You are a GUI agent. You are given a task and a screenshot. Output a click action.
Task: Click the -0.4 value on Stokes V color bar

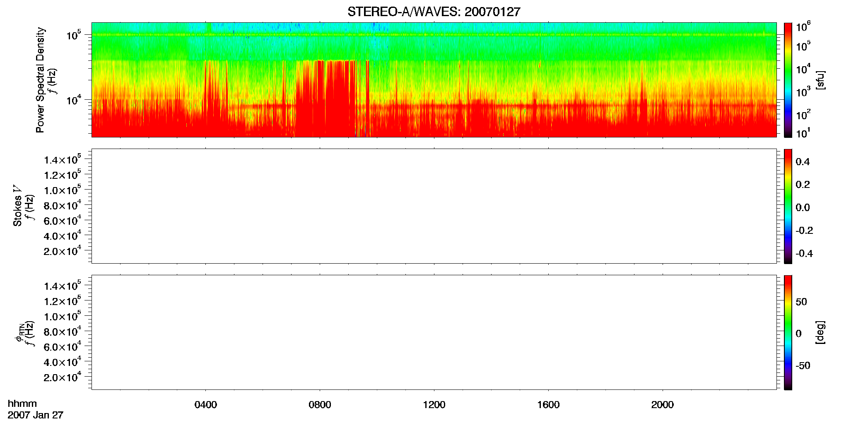pos(804,254)
